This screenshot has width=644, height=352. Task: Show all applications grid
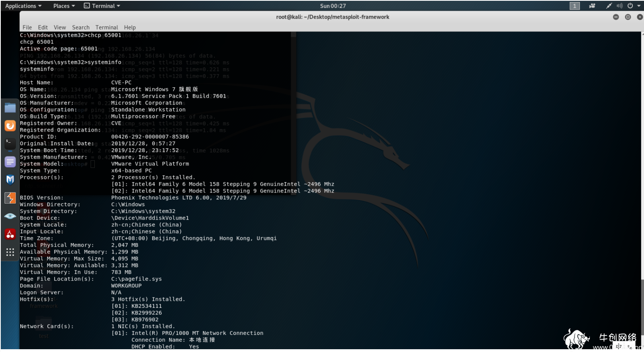pyautogui.click(x=10, y=252)
